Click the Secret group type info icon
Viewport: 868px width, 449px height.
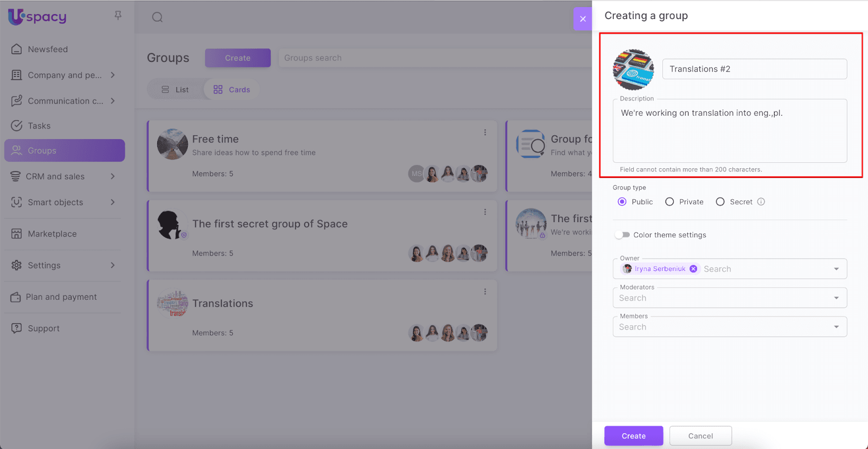click(x=761, y=202)
